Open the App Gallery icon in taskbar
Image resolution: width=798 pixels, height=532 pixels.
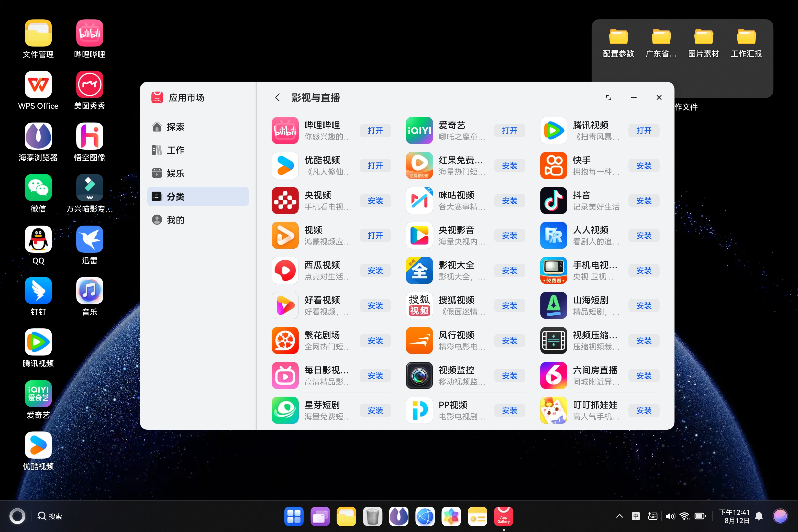[504, 516]
